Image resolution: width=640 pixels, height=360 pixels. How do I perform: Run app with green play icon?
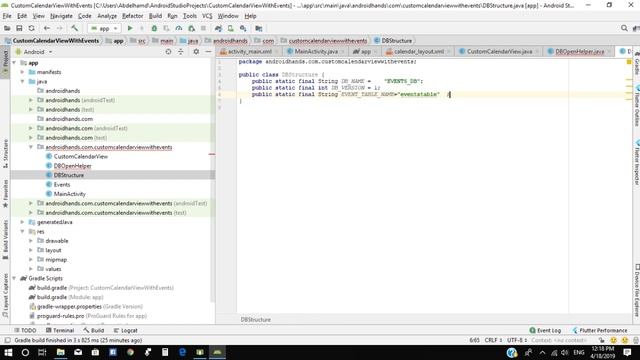coord(130,28)
